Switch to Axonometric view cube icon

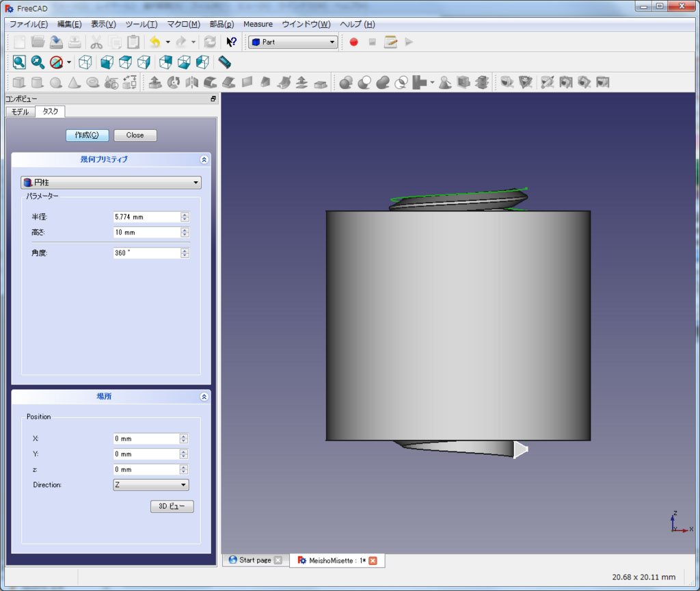(85, 62)
